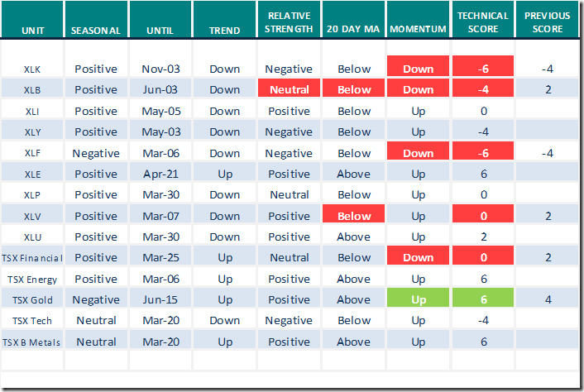The height and width of the screenshot is (392, 584).
Task: Click the TSX Financial unit cell
Action: point(32,258)
